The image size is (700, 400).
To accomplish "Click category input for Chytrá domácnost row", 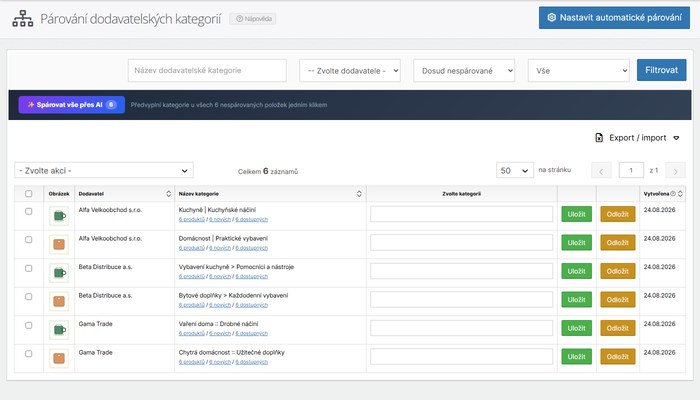I will coord(461,357).
